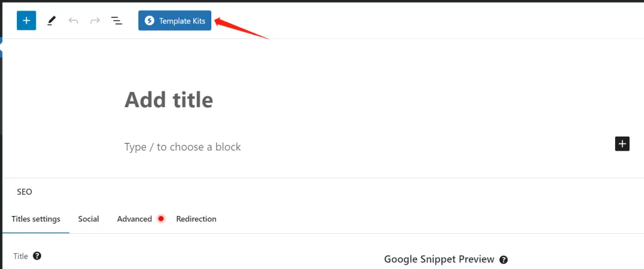Click the Undo arrow
This screenshot has width=644, height=269.
coord(73,21)
